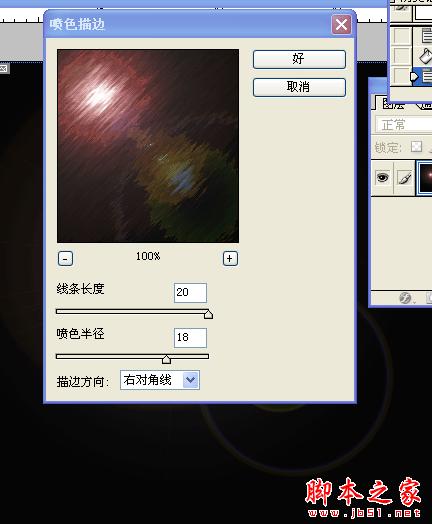
Task: Close the 喷色描边 dialog window
Action: [x=341, y=24]
